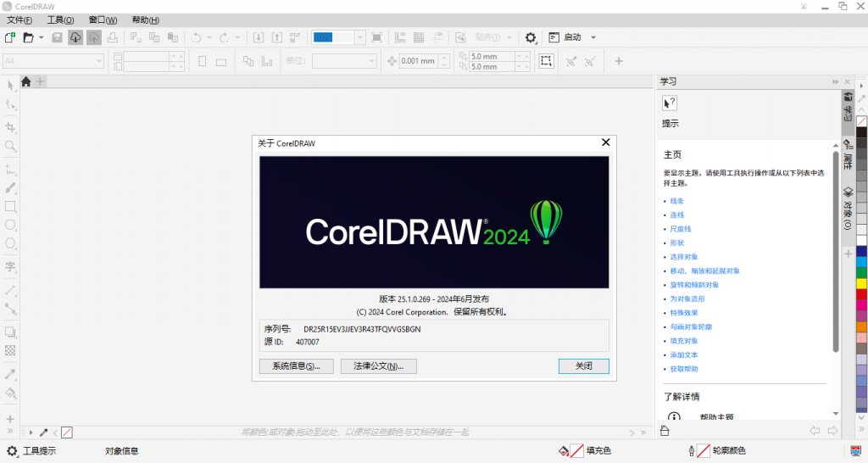
Task: Click the Open folder icon
Action: (28, 37)
